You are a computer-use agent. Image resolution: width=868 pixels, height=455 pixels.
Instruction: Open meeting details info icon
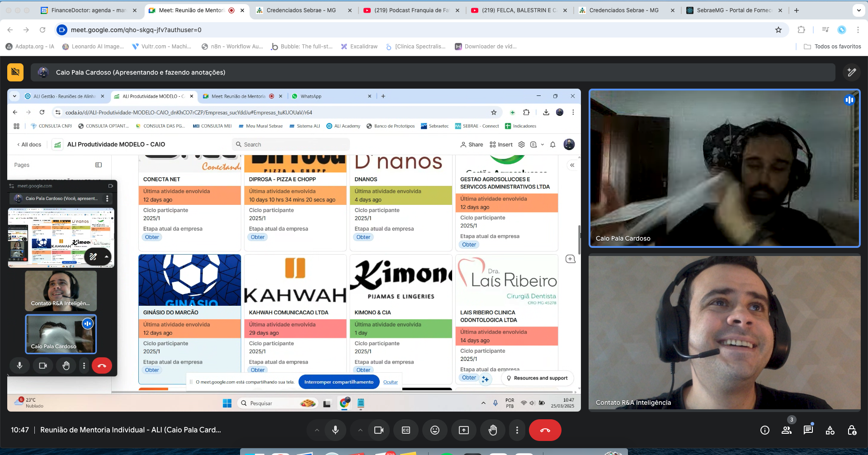[765, 430]
